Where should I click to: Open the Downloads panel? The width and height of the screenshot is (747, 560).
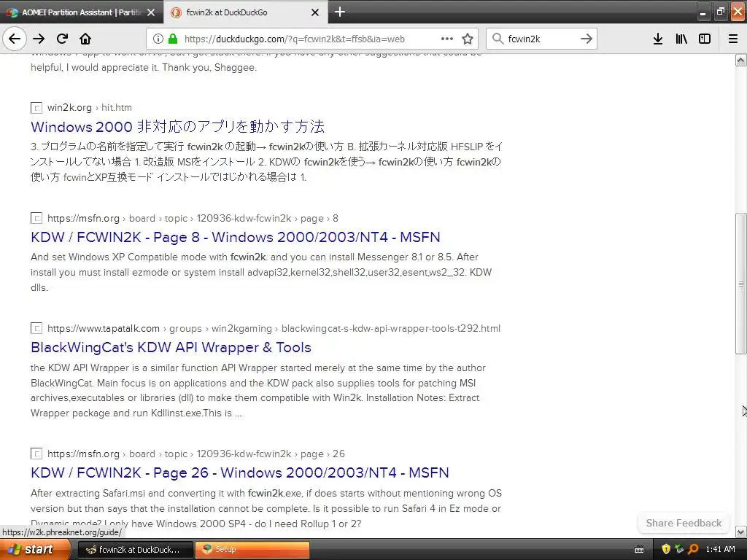658,39
